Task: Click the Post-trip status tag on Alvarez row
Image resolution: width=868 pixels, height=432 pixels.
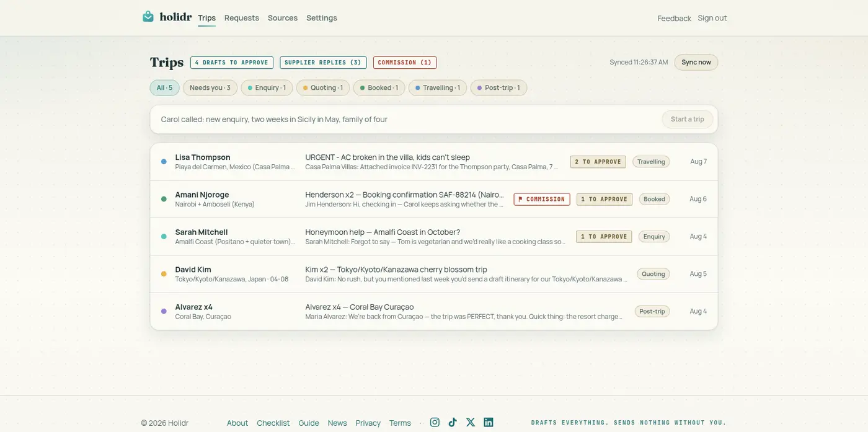Action: click(652, 311)
